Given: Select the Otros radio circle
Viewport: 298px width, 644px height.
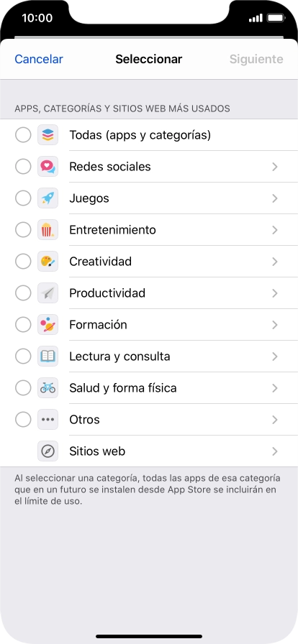Looking at the screenshot, I should (23, 420).
